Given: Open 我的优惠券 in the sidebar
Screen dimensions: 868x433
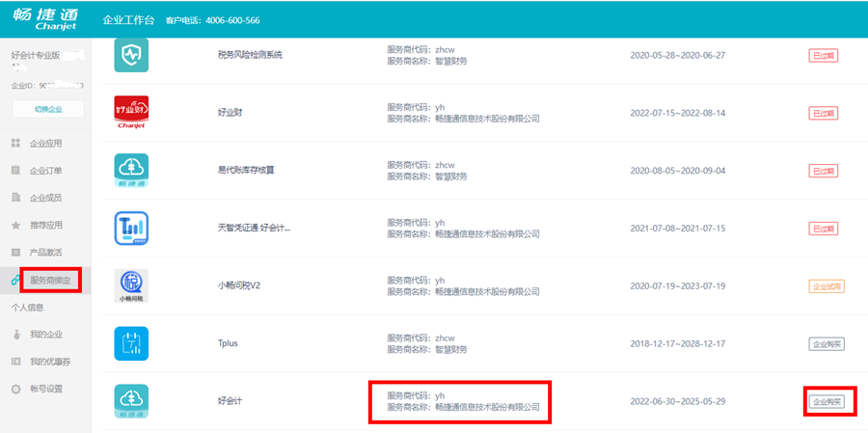Looking at the screenshot, I should pyautogui.click(x=50, y=362).
